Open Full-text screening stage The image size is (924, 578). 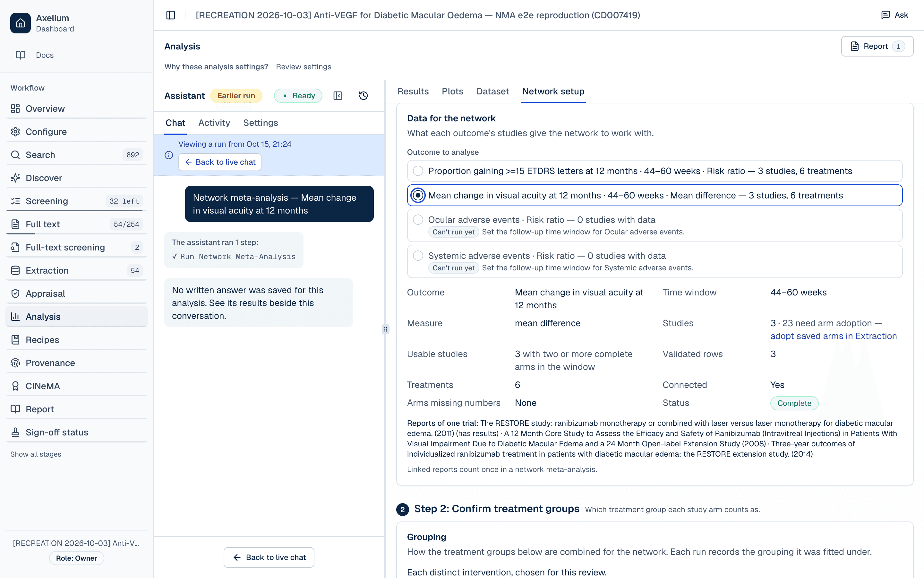point(76,247)
